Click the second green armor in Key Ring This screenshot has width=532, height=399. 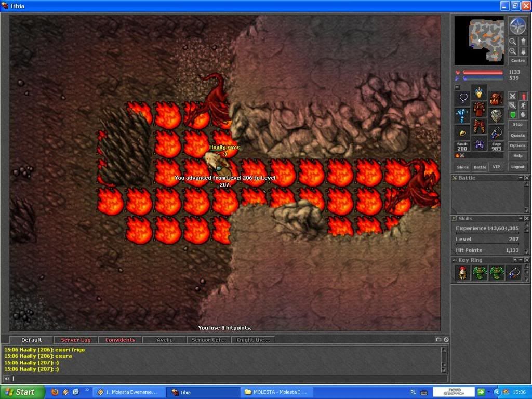496,273
